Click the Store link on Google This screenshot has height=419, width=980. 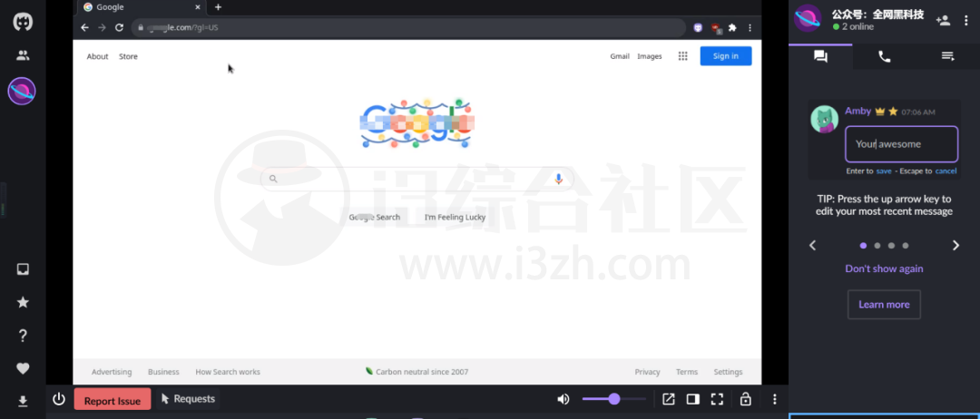point(128,56)
